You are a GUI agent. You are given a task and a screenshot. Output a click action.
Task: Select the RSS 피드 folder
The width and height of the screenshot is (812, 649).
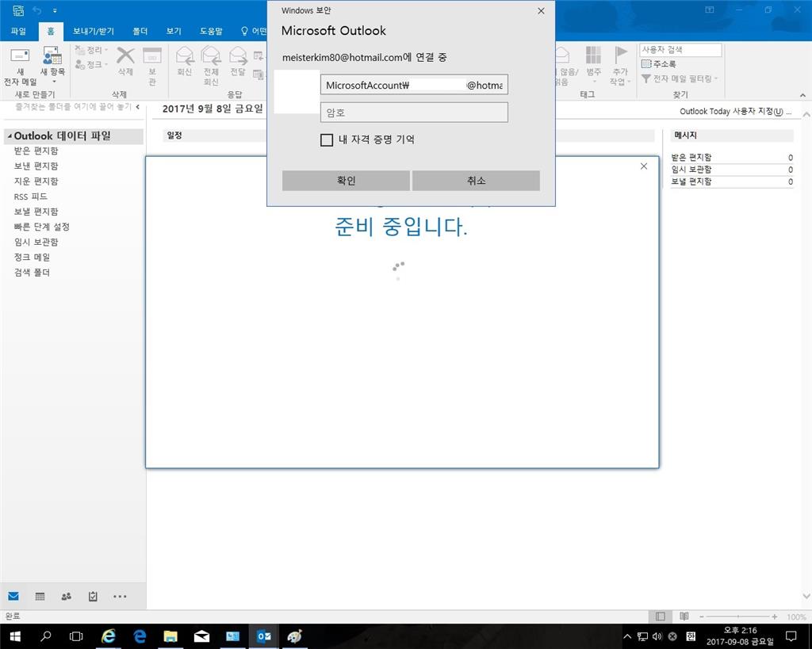click(31, 197)
